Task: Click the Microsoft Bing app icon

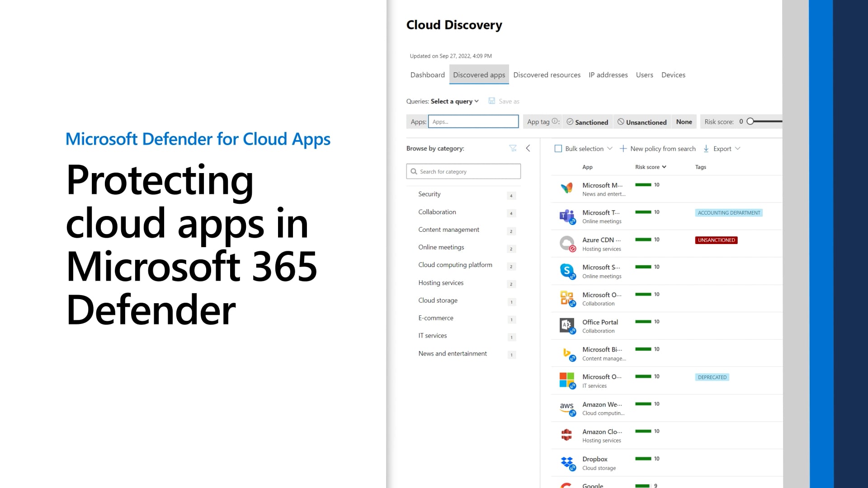Action: pyautogui.click(x=566, y=353)
